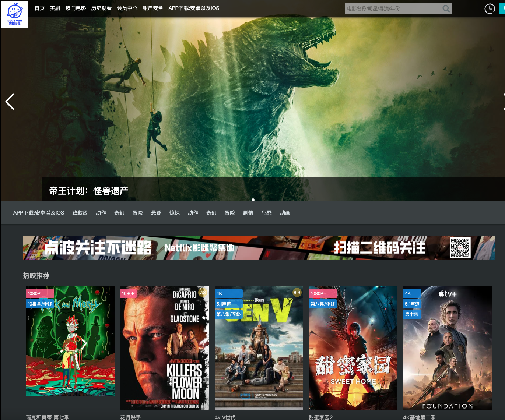Select the carousel pagination dot
The image size is (505, 420).
(253, 200)
